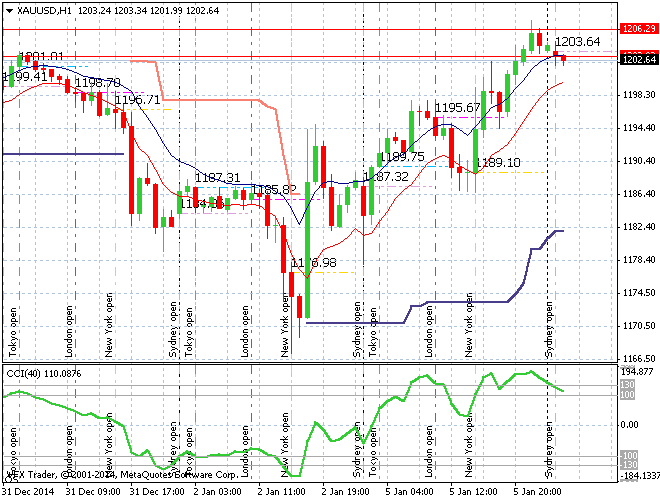Click the triangle arrow beside XAUUSD,H1
The image size is (660, 500).
click(x=7, y=9)
